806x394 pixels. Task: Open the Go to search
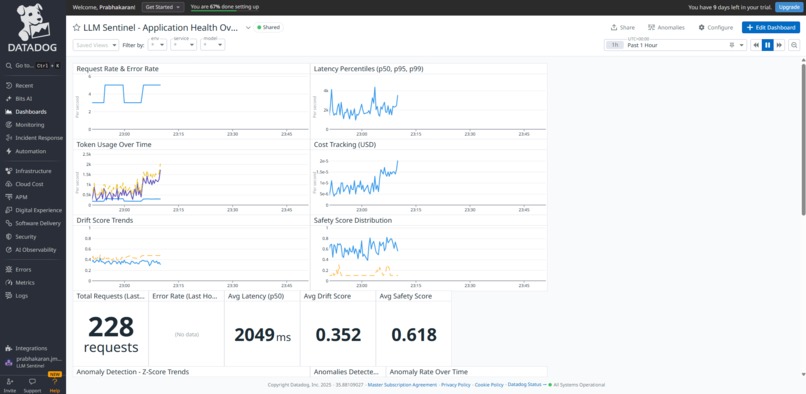click(33, 66)
